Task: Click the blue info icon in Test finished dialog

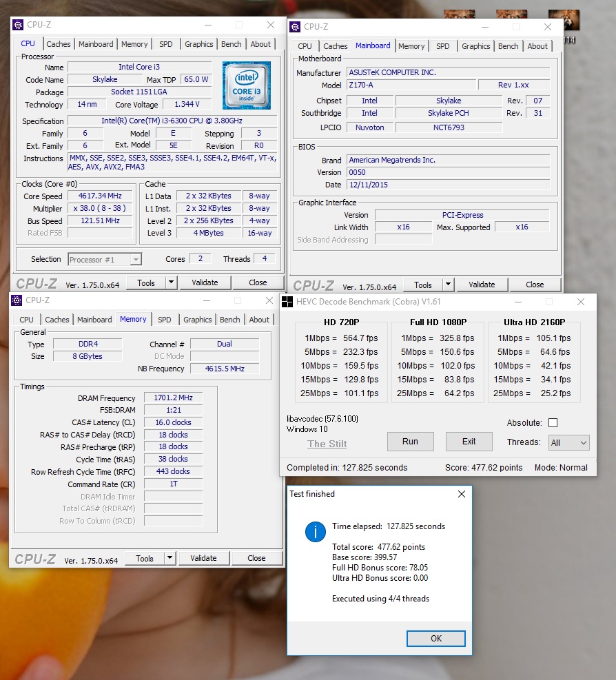Action: click(x=316, y=532)
